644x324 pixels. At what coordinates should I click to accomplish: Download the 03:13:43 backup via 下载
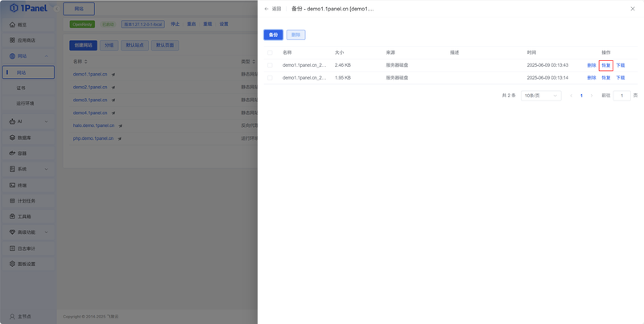(620, 65)
